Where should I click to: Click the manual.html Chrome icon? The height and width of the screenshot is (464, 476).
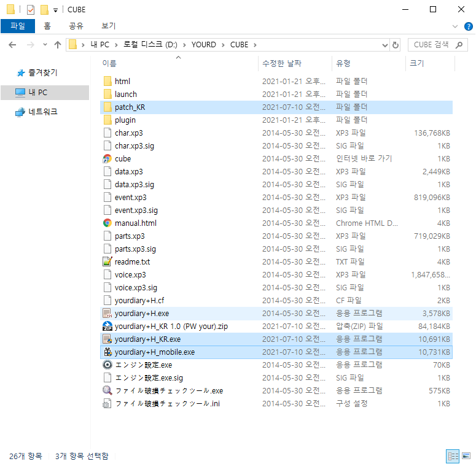[107, 223]
